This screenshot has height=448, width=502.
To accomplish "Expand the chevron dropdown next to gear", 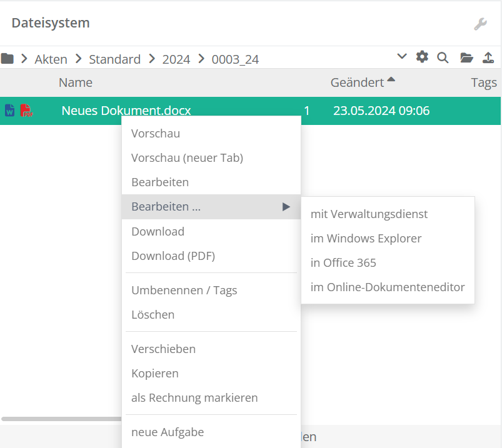I will pos(402,57).
